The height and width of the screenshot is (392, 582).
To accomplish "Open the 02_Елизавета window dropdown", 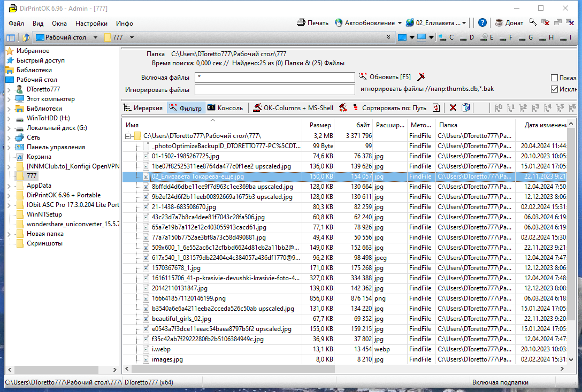I will coord(464,23).
